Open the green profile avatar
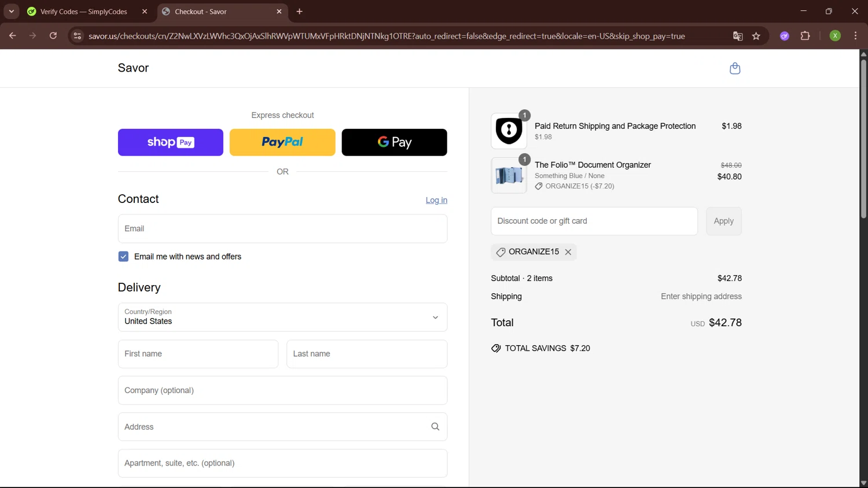 click(835, 36)
